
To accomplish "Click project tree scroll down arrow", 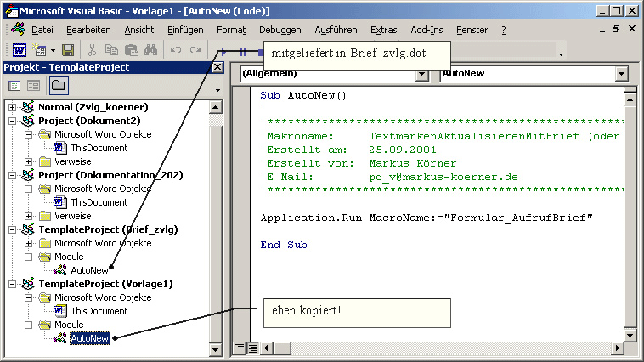I will tap(215, 349).
